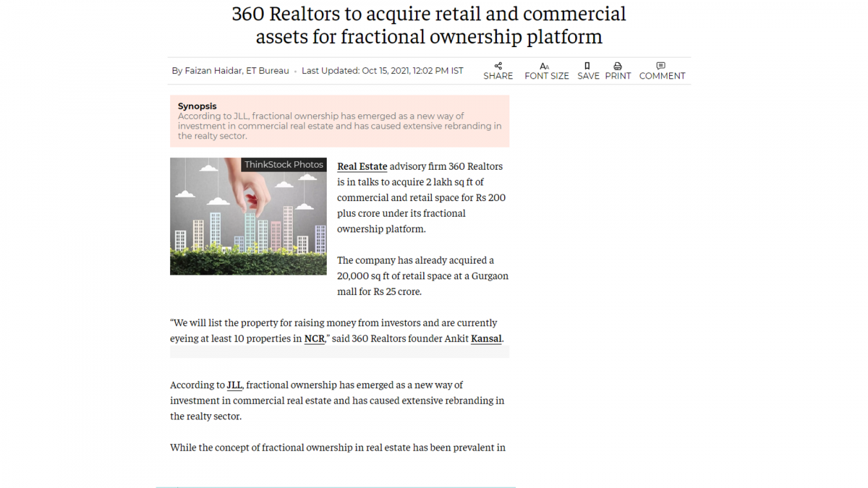The height and width of the screenshot is (488, 868).
Task: Follow the NCR hyperlink
Action: tap(315, 338)
